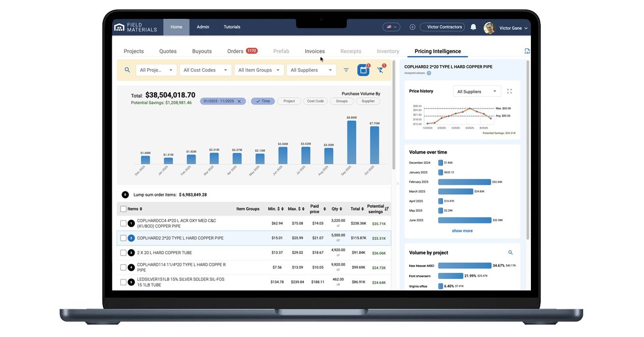Click the assigned aliases plus icon
Image resolution: width=644 pixels, height=337 pixels.
tap(428, 73)
